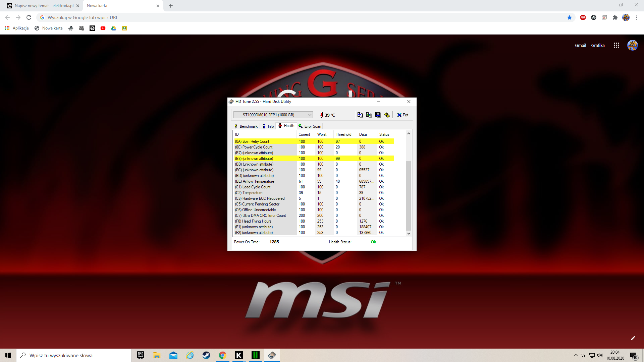Open the Error Scan tab
Viewport: 644px width, 362px height.
tap(310, 126)
